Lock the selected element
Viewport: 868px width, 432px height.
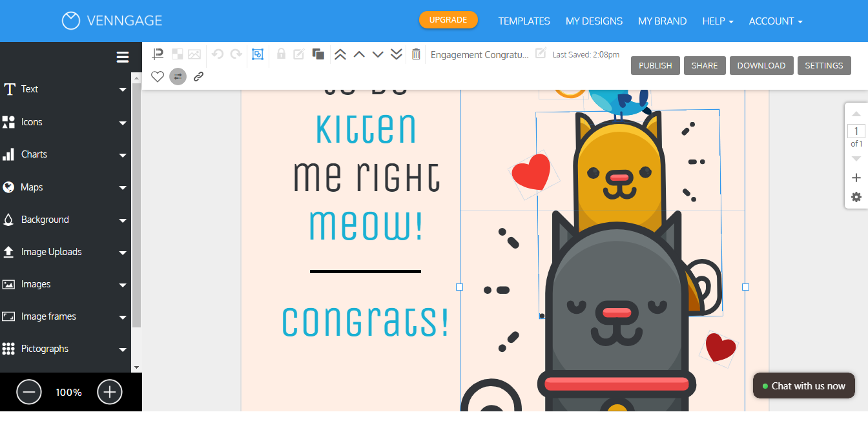pyautogui.click(x=281, y=54)
